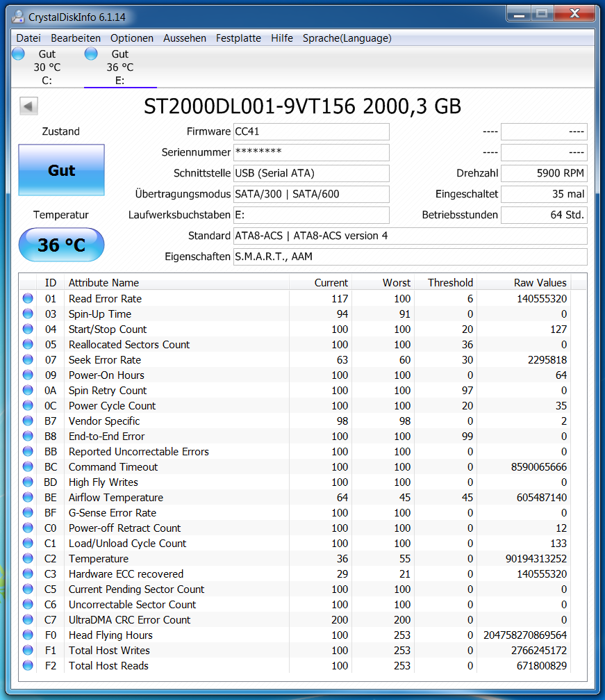Viewport: 605px width, 700px height.
Task: Click the Schnittstelle field USB (Serial ATA)
Action: tap(311, 173)
